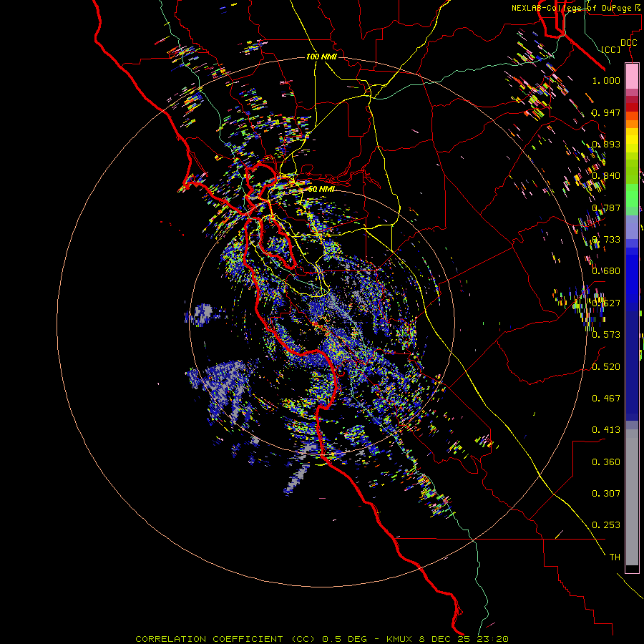This screenshot has width=644, height=644.
Task: Click the [CC] legend unit label
Action: click(610, 49)
